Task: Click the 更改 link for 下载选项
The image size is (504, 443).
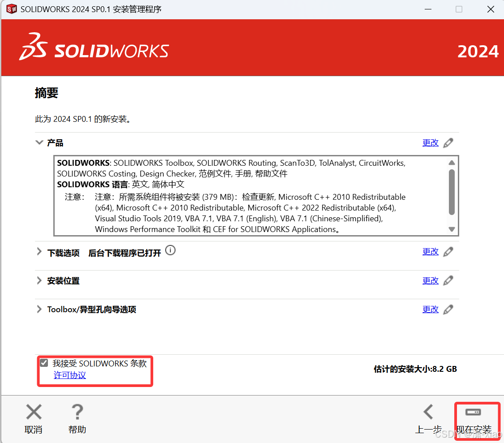Action: [x=431, y=252]
